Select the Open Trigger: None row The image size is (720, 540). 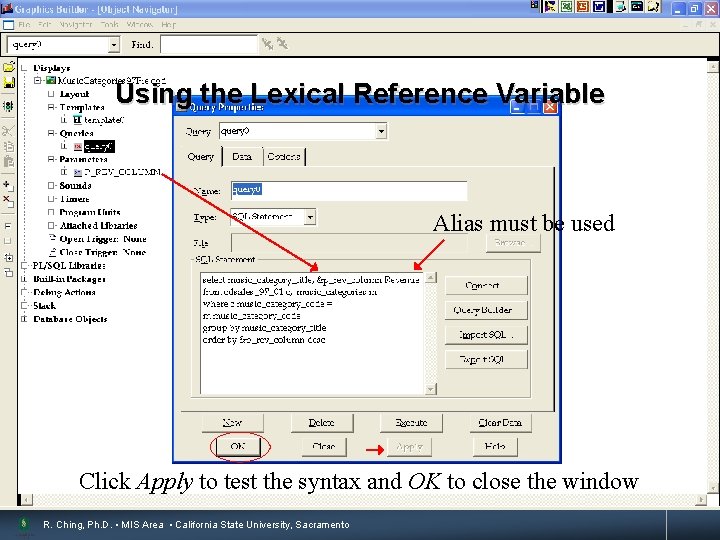(103, 239)
